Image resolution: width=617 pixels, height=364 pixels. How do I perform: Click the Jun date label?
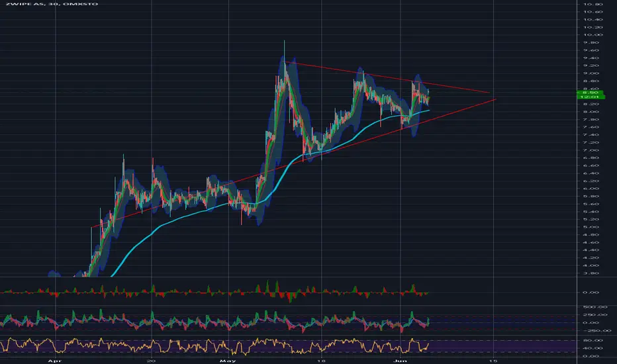pos(400,361)
